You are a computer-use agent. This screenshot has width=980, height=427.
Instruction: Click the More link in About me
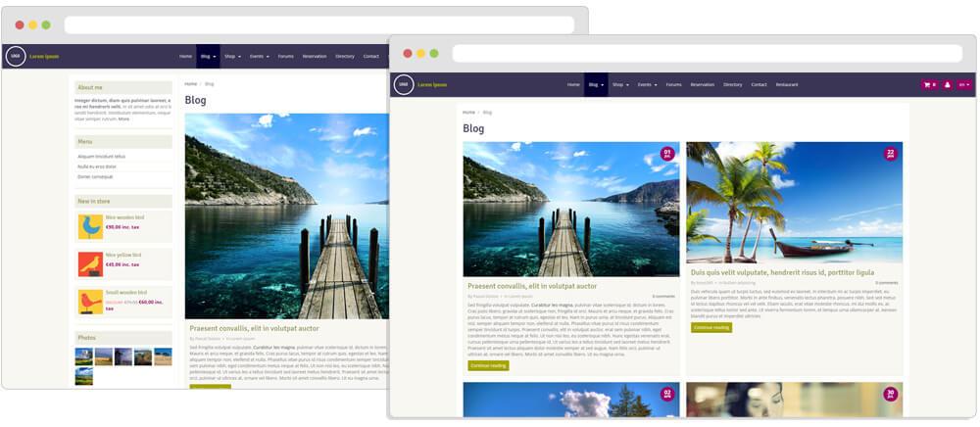point(123,119)
